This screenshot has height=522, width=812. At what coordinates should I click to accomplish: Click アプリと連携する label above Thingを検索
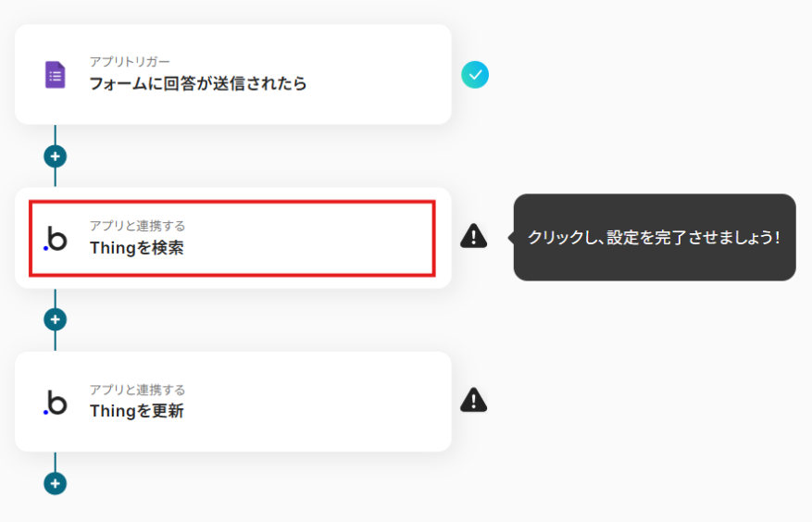click(x=137, y=226)
